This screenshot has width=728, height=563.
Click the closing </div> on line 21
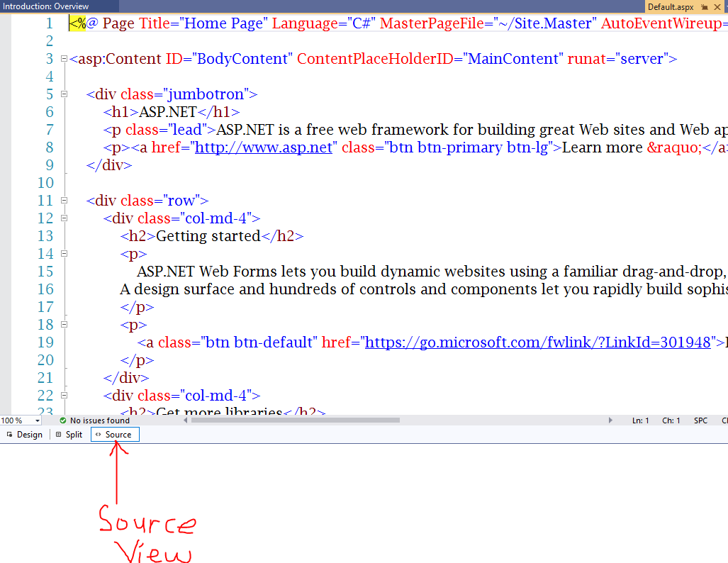(x=126, y=378)
